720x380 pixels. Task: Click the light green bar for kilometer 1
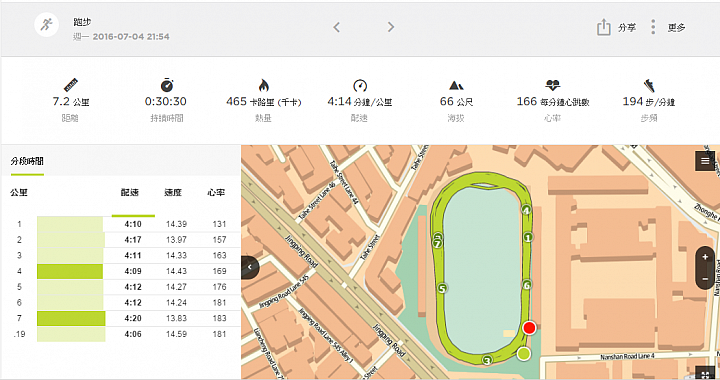click(70, 224)
